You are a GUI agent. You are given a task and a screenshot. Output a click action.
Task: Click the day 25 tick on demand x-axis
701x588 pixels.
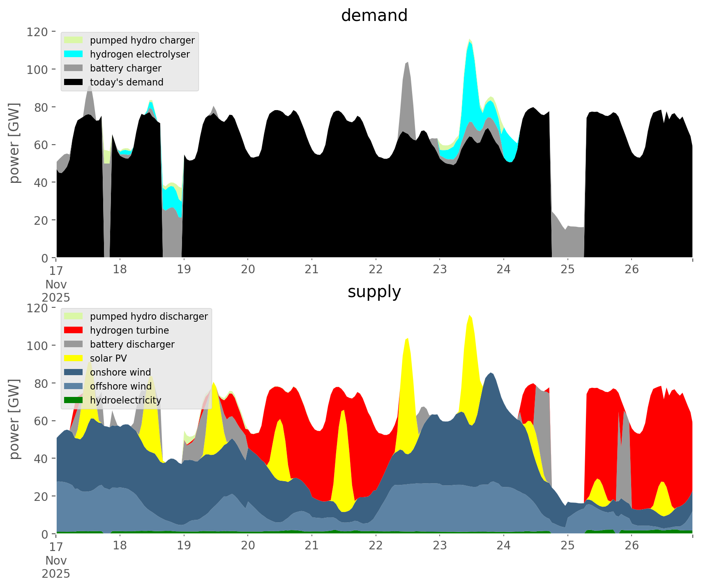pos(567,270)
